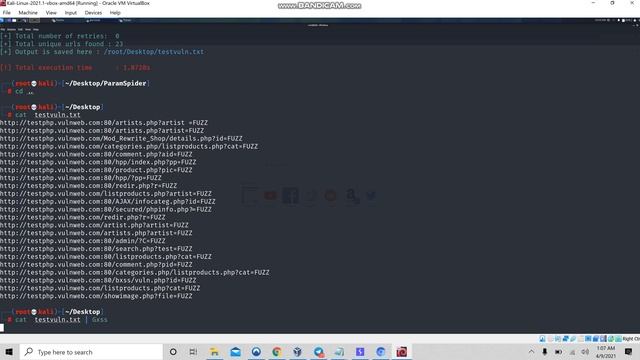Open the VirtualBox Devices menu
640x360 pixels.
pyautogui.click(x=93, y=13)
